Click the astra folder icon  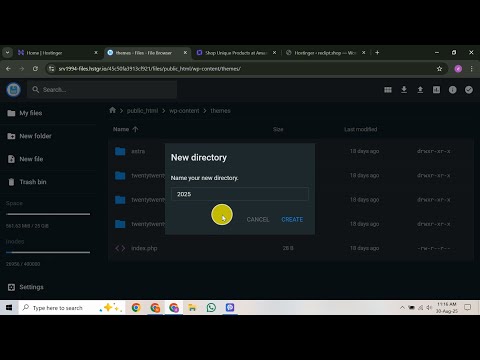(120, 151)
